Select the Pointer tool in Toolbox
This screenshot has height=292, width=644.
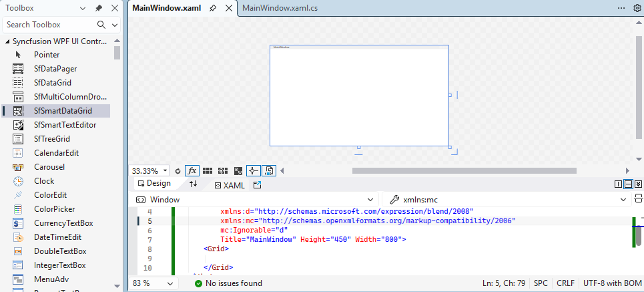click(56, 55)
